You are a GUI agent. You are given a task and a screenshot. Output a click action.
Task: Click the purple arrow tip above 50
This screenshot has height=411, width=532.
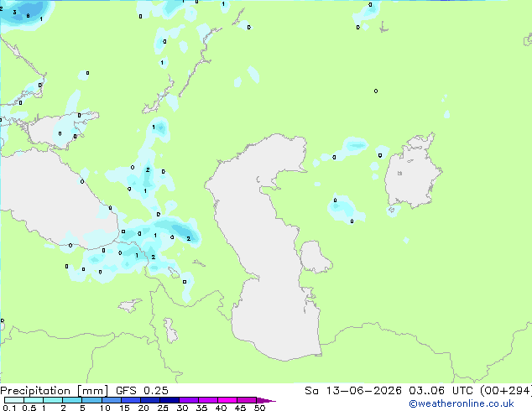tap(266, 400)
